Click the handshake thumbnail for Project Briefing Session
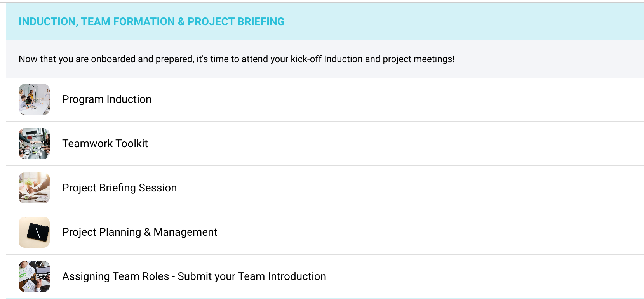The height and width of the screenshot is (299, 644). (x=34, y=188)
